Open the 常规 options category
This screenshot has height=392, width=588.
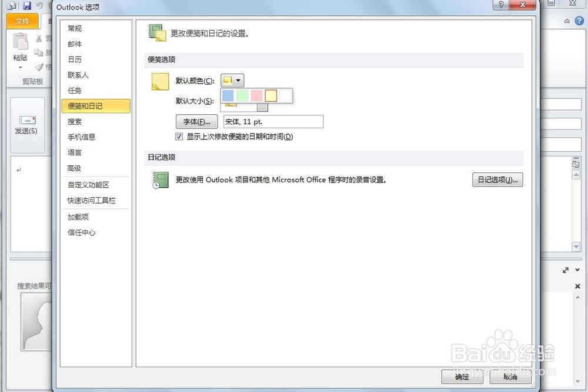tap(75, 28)
